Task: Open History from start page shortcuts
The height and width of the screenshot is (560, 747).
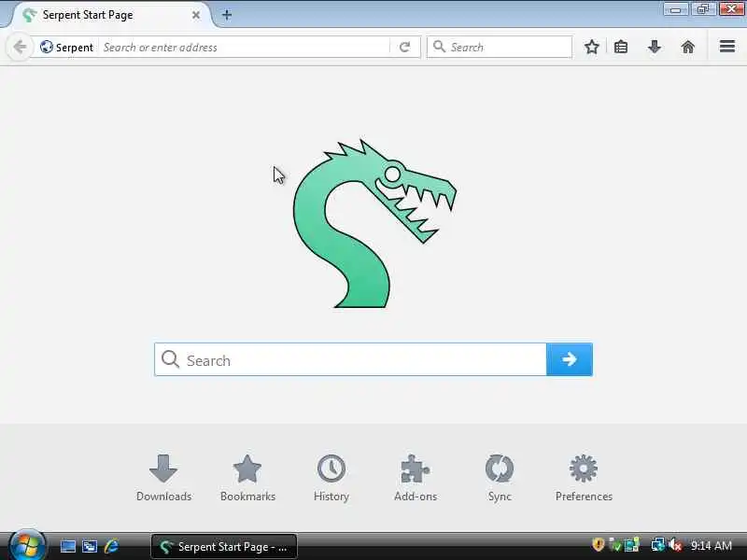Action: pos(331,478)
